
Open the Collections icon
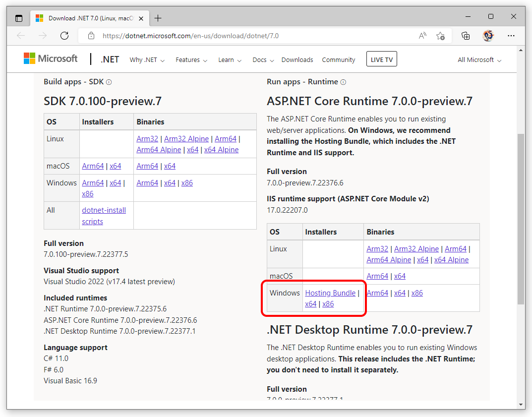pyautogui.click(x=465, y=36)
